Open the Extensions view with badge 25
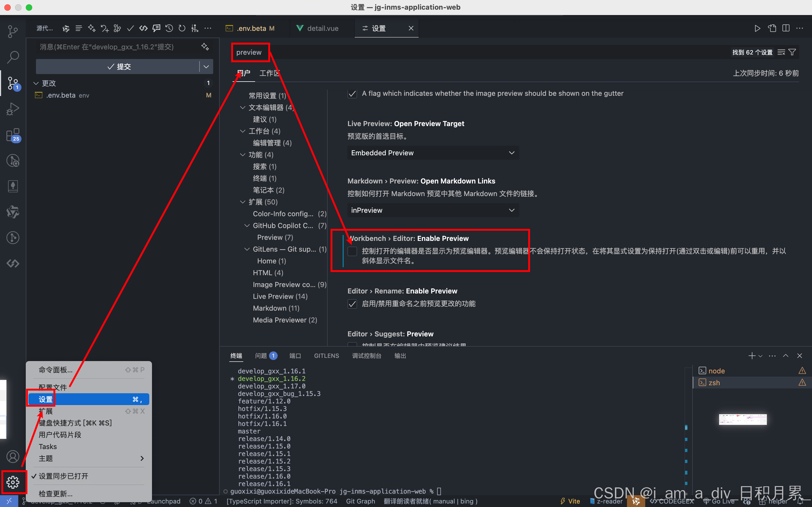This screenshot has width=812, height=507. tap(13, 135)
